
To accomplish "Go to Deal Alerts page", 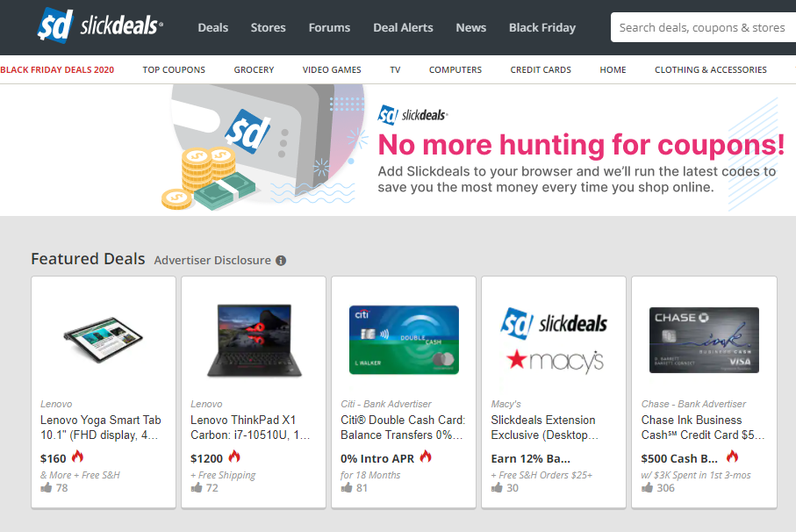I will 403,27.
